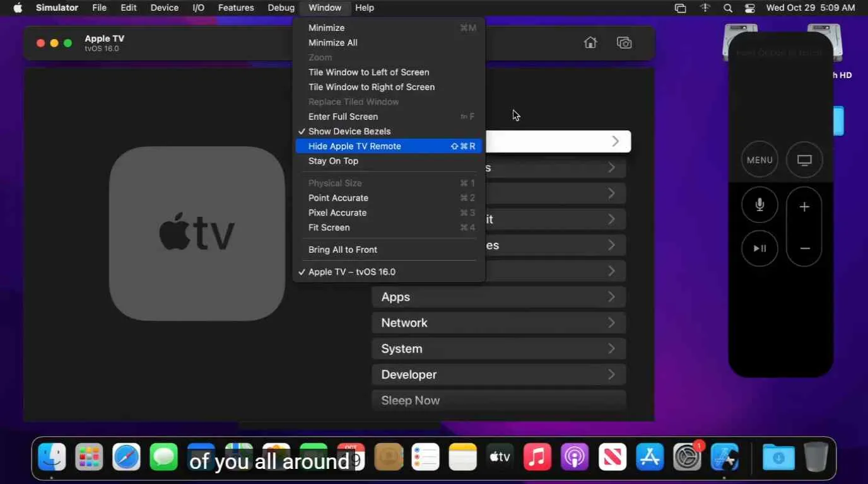Increase volume with the remote plus button
The image size is (868, 484).
point(804,207)
